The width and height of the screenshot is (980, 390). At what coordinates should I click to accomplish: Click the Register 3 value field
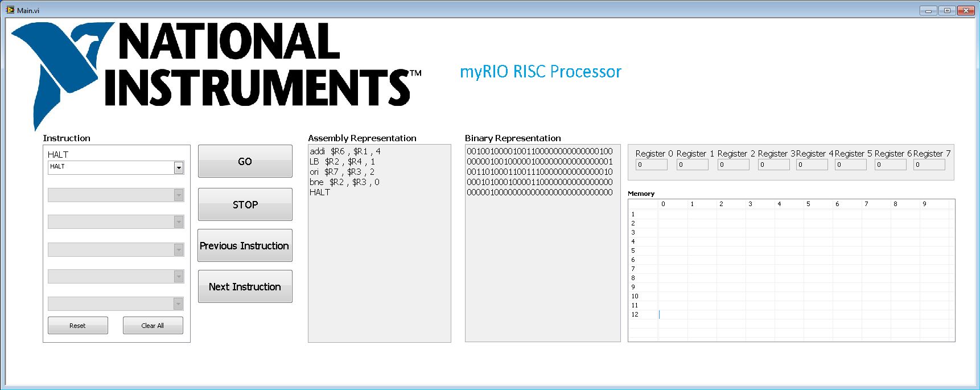click(x=773, y=165)
